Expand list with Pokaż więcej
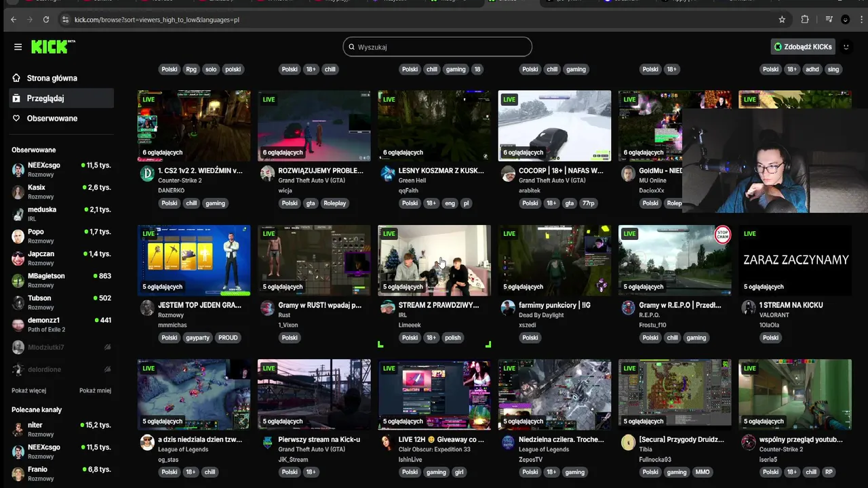 click(x=28, y=390)
